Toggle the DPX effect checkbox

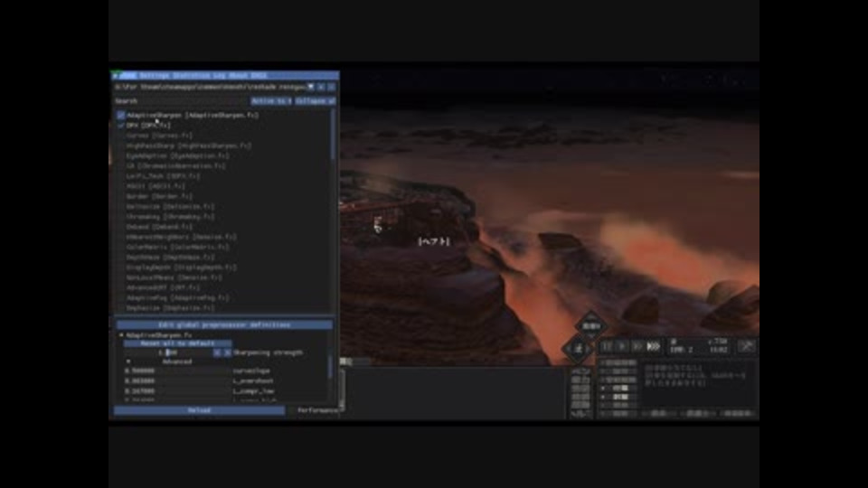click(121, 126)
